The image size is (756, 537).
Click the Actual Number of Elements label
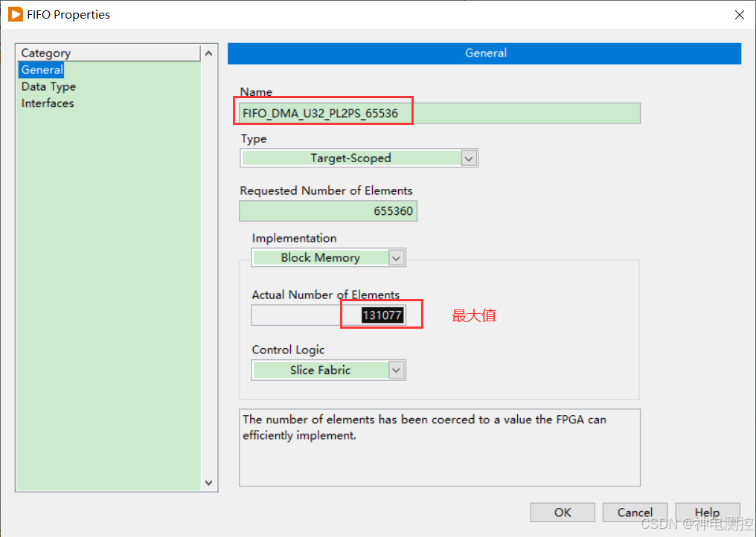click(325, 295)
